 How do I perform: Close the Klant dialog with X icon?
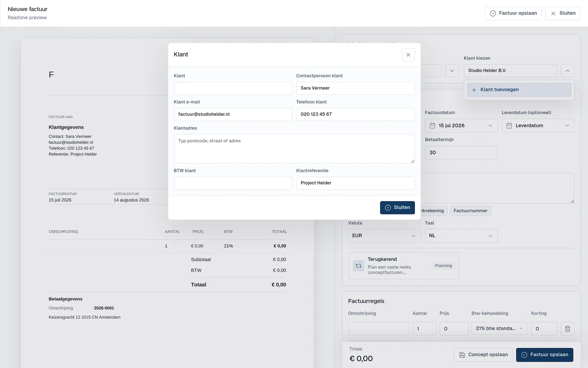408,55
